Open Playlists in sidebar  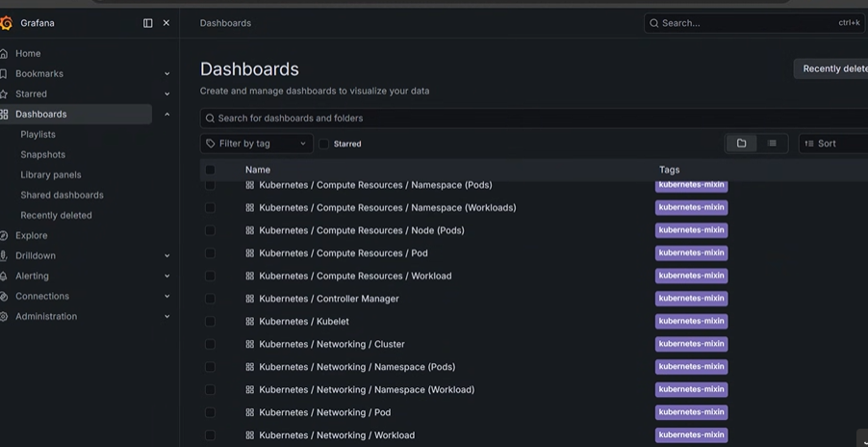38,135
